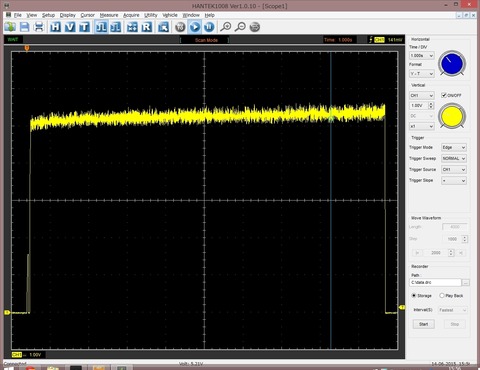
Task: Toggle the channel ON/OFF checkbox
Action: coord(444,95)
